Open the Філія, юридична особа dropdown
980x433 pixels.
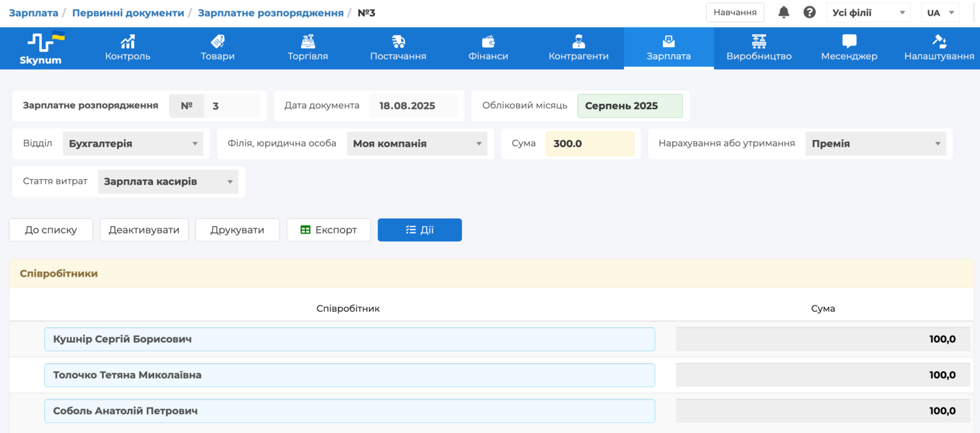click(x=417, y=144)
